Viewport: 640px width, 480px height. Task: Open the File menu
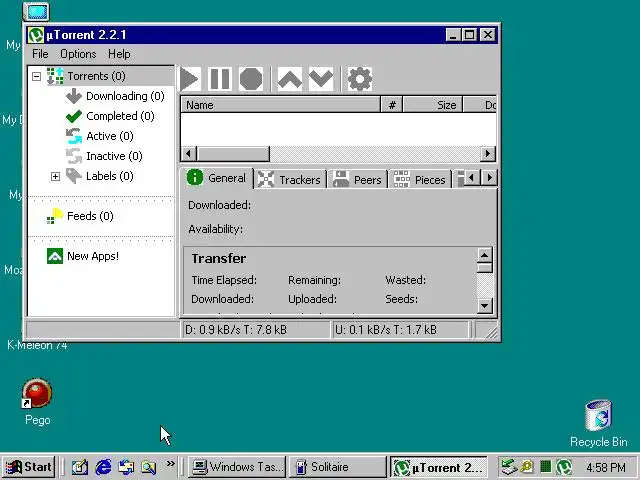[40, 54]
